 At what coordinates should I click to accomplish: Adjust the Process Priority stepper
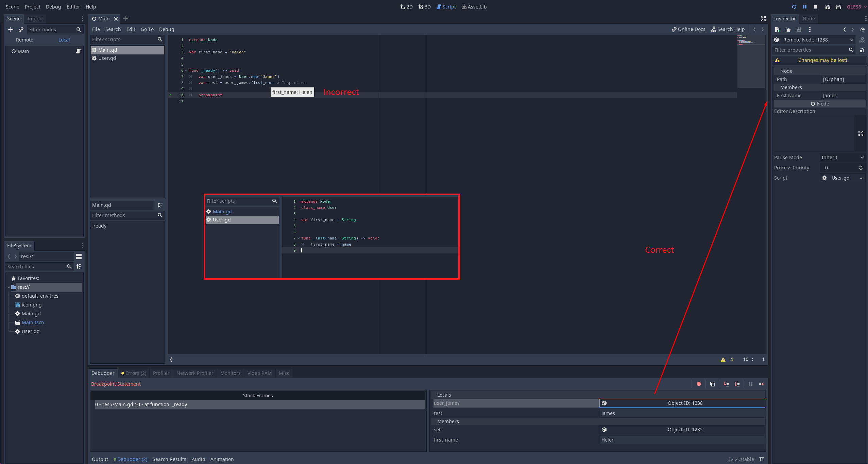click(861, 168)
